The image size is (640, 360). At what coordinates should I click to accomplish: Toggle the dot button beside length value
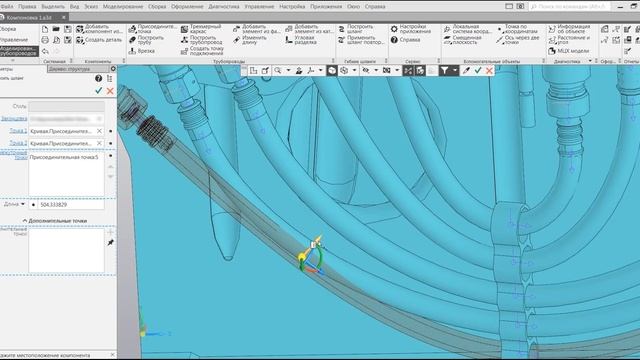coord(33,204)
